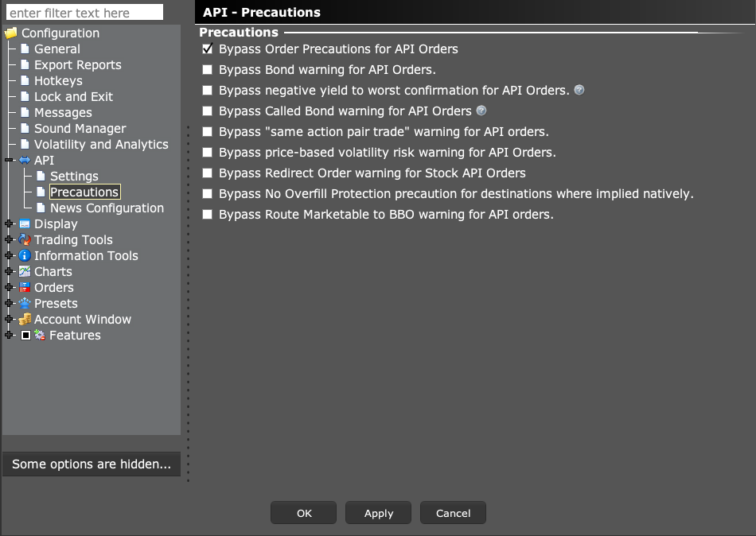Click the Settings page icon under API

pyautogui.click(x=41, y=176)
